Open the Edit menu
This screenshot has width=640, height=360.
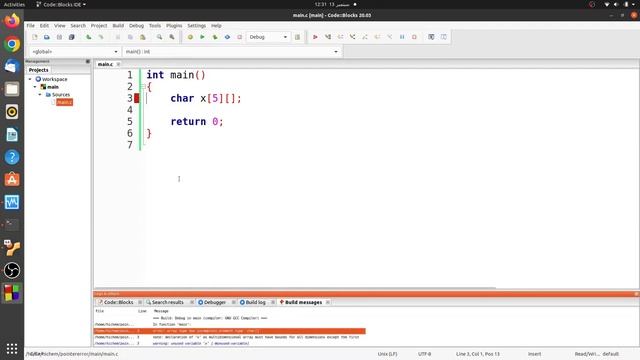[44, 26]
